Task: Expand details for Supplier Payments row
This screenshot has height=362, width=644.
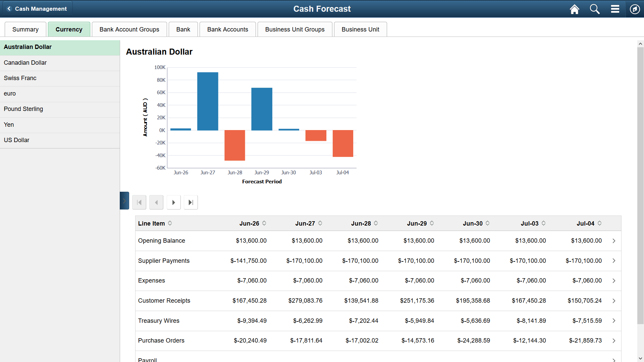Action: pyautogui.click(x=614, y=260)
